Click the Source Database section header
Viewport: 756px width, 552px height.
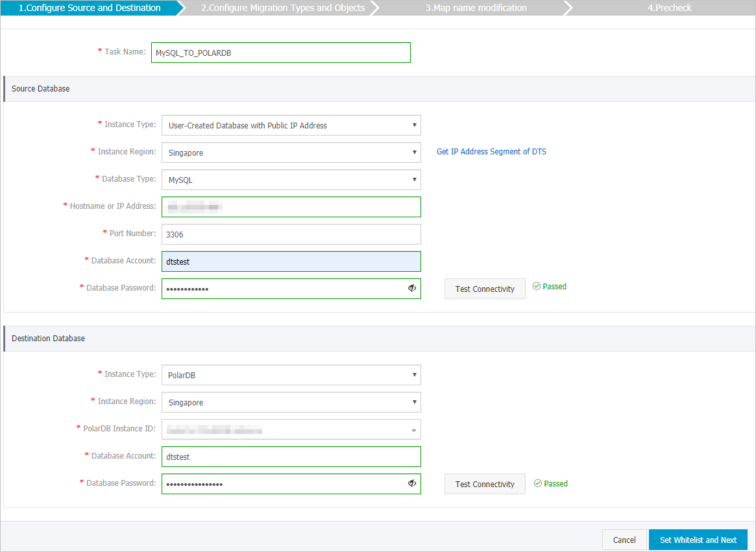pos(380,89)
